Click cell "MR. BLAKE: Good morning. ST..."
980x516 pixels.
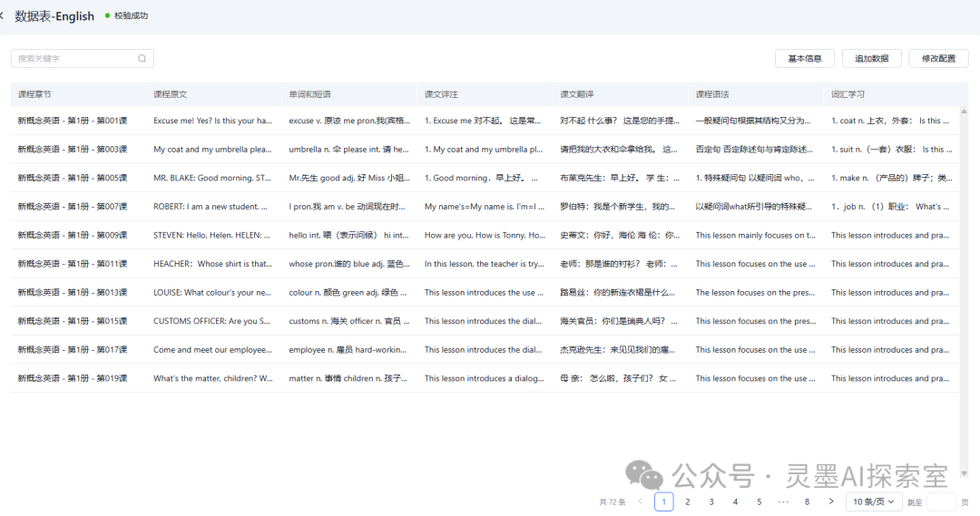click(x=212, y=178)
